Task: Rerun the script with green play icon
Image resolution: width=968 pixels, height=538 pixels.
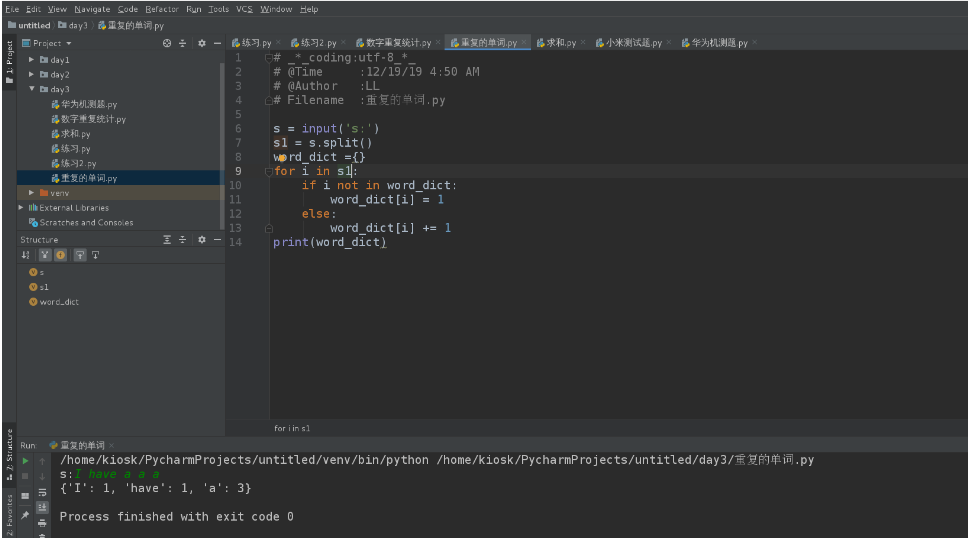Action: pyautogui.click(x=25, y=461)
